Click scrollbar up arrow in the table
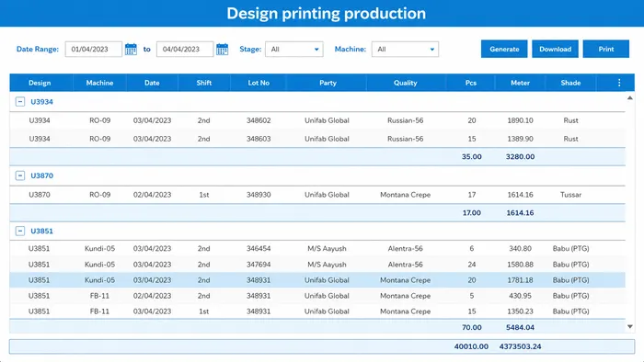The height and width of the screenshot is (362, 644). point(629,98)
